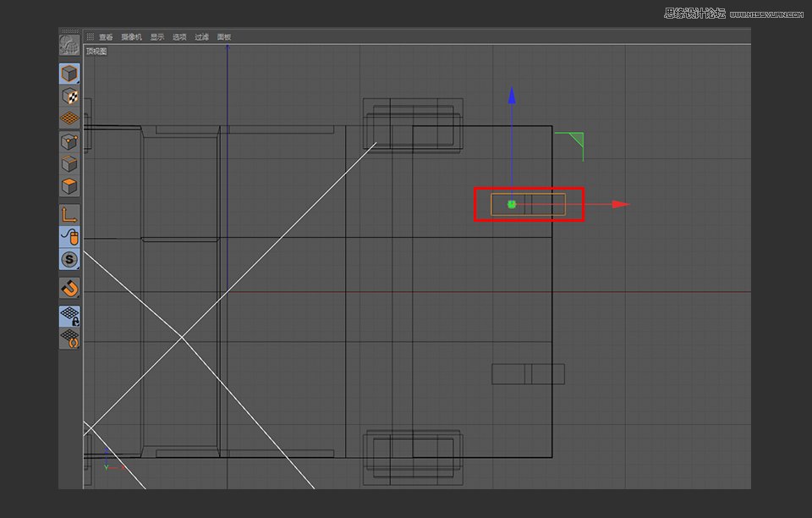
Task: Select the green object center point handle
Action: coord(511,204)
